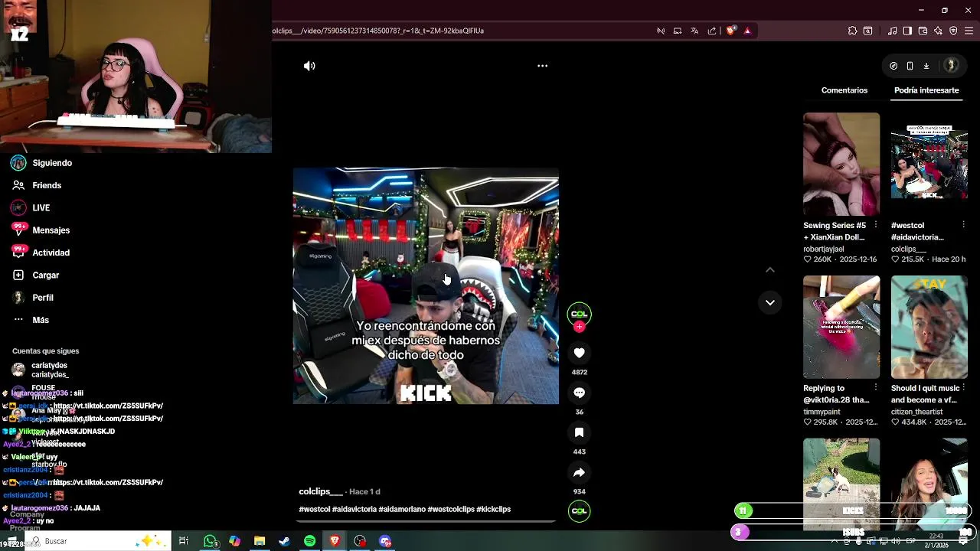The height and width of the screenshot is (551, 980).
Task: Click the get-app phone icon top right
Action: pyautogui.click(x=910, y=66)
